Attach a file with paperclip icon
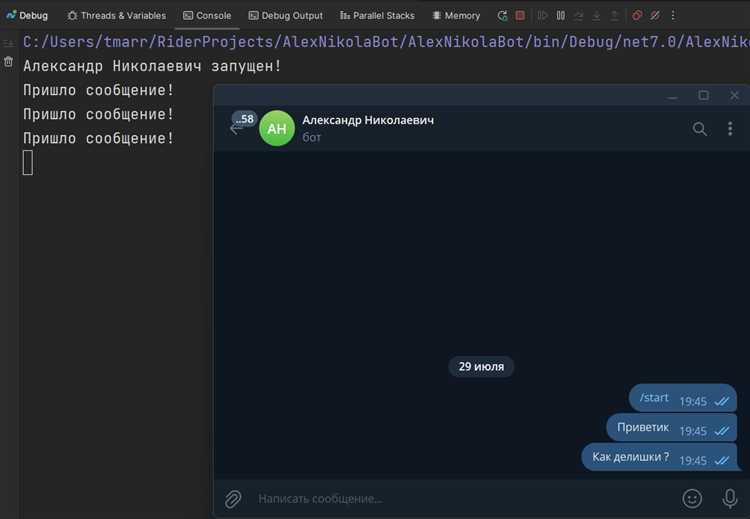 pyautogui.click(x=233, y=499)
